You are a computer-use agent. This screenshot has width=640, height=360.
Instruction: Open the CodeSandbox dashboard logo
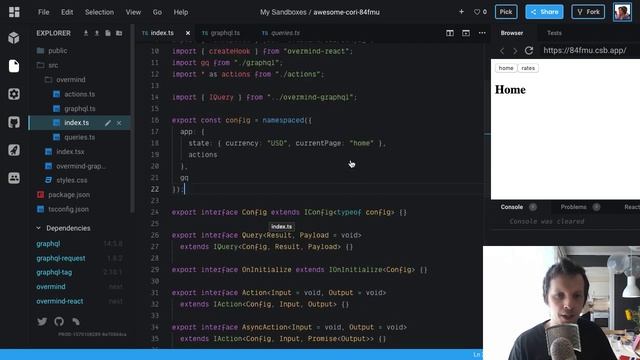click(14, 12)
